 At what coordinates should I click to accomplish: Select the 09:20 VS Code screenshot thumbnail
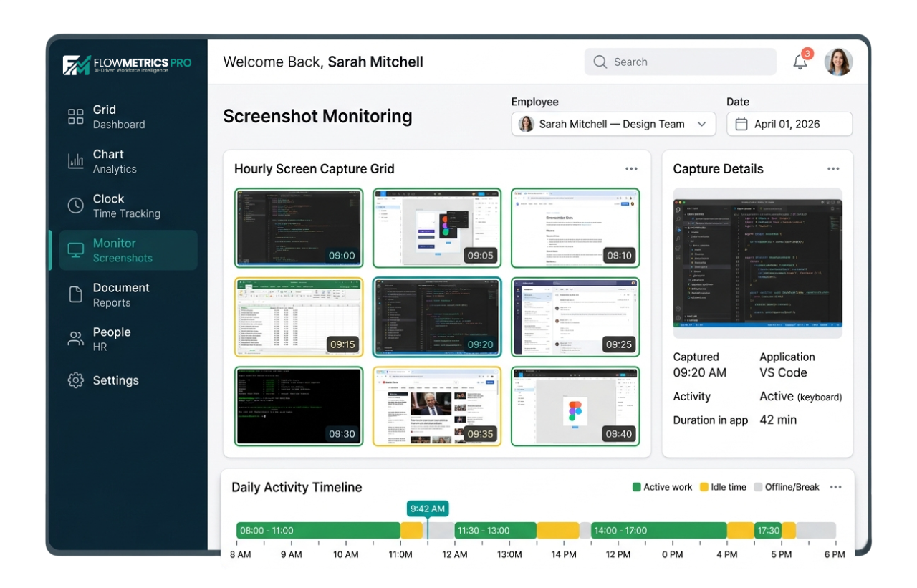tap(437, 317)
